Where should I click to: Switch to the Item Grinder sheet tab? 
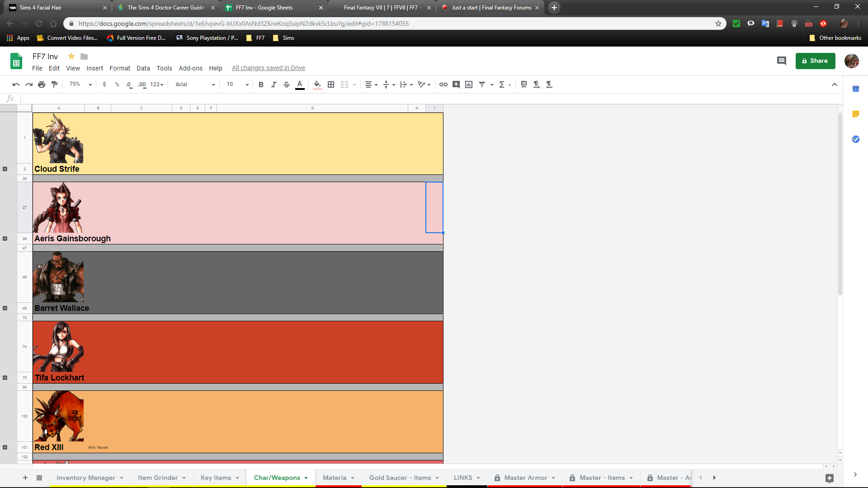(x=162, y=478)
